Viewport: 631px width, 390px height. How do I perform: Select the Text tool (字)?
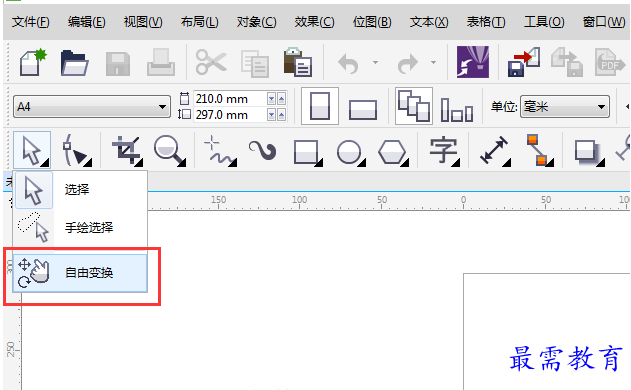coord(444,151)
